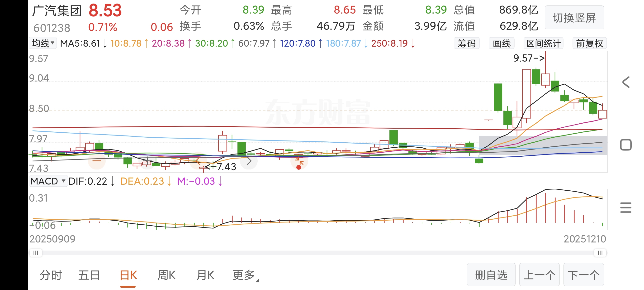Click the red dot signal marker on chart
Viewport: 644px width, 290px height.
click(x=298, y=167)
